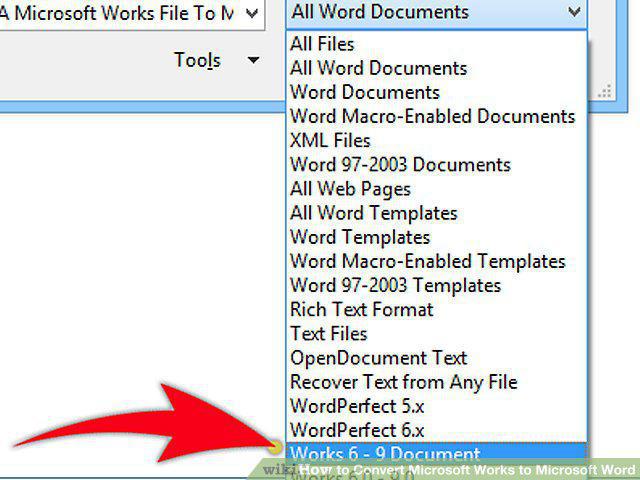
Task: Select Word 97-2003 Documents option
Action: point(436,164)
